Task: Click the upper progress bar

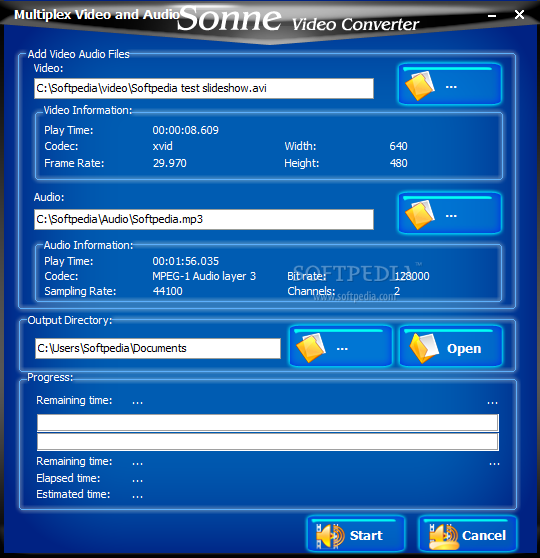Action: point(268,423)
